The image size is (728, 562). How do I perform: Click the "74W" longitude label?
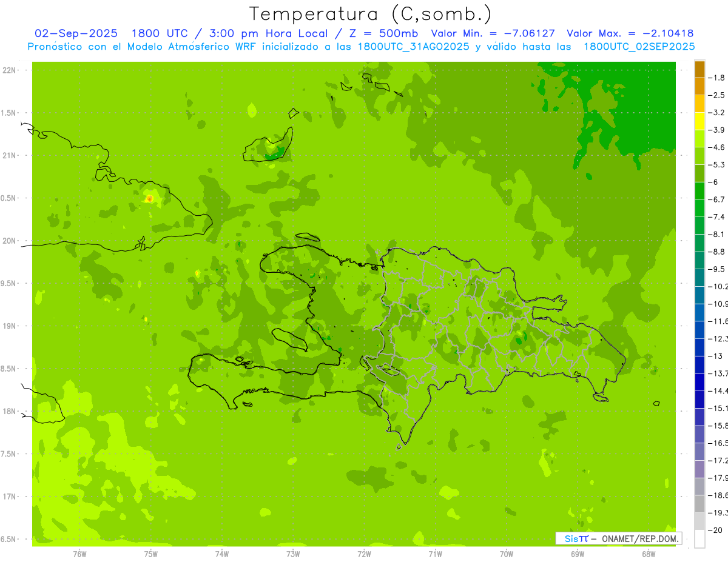coord(221,554)
